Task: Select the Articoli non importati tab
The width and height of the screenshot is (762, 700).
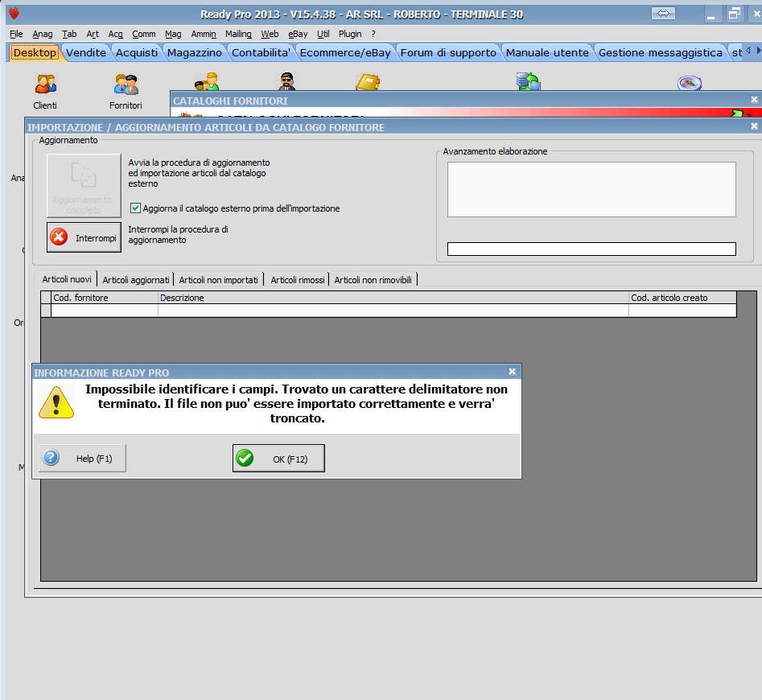Action: pos(218,280)
